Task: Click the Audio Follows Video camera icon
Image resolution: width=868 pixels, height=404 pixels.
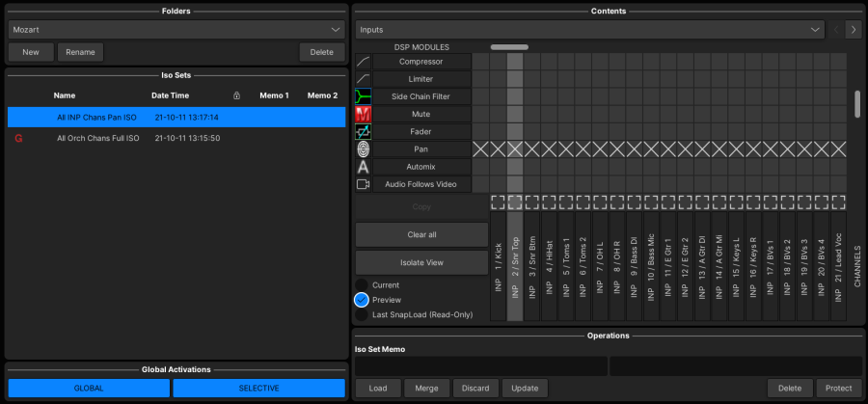Action: pyautogui.click(x=364, y=184)
